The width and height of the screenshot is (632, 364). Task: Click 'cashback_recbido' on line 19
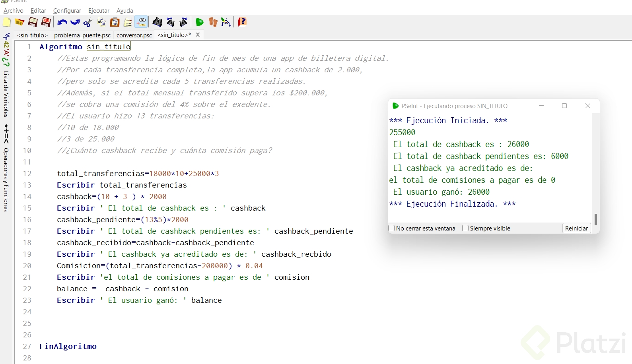click(296, 254)
